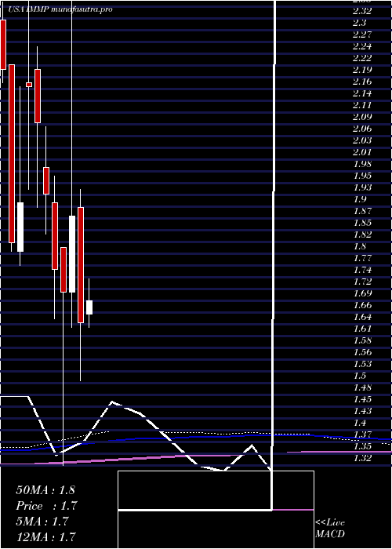Viewport: 392px width, 549px height.
Task: Click the 2.19 price axis label
Action: click(362, 70)
